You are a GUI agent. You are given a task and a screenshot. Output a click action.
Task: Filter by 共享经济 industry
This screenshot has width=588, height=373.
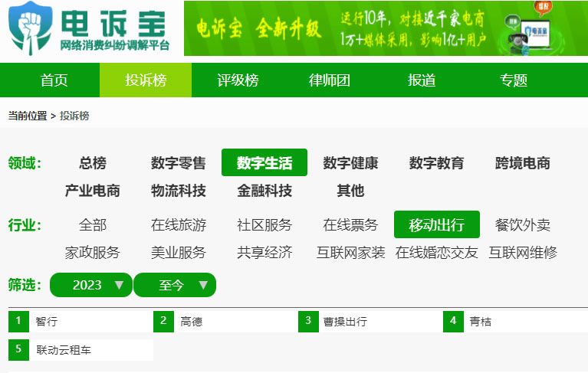(x=264, y=253)
